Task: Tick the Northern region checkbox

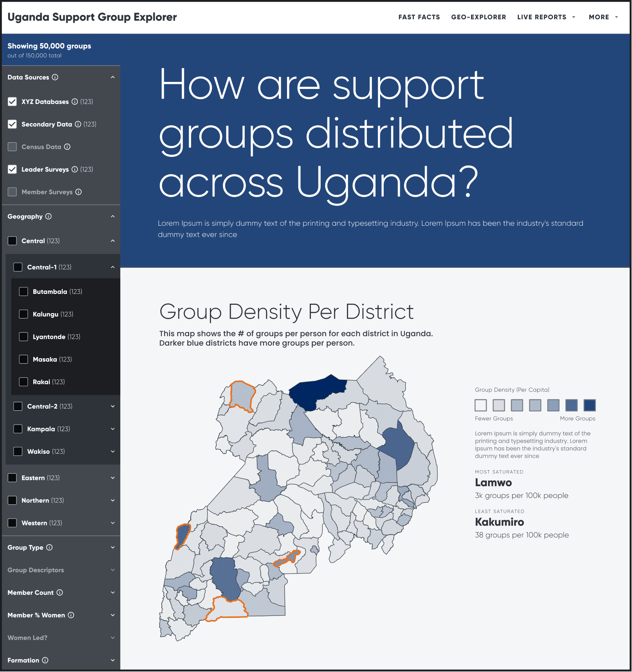Action: click(x=13, y=500)
